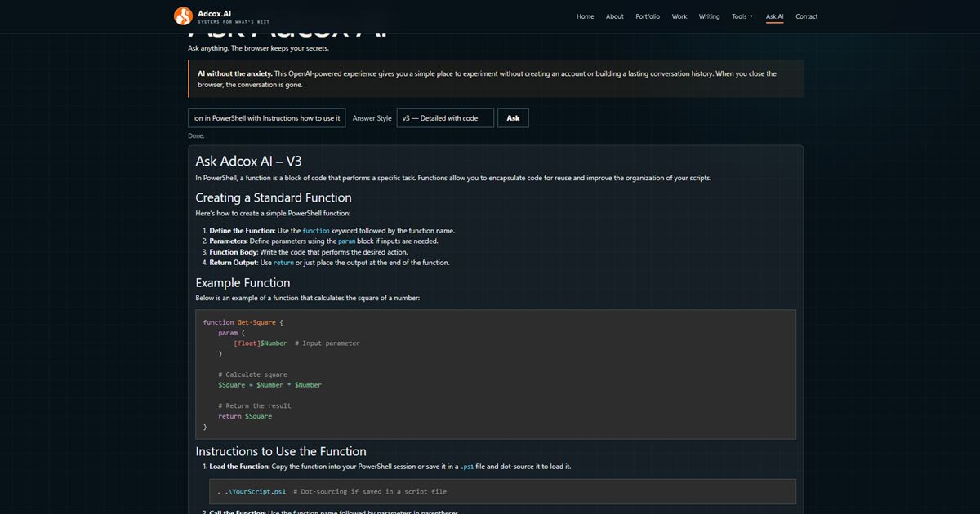
Task: Open the About menu item
Action: 615,16
